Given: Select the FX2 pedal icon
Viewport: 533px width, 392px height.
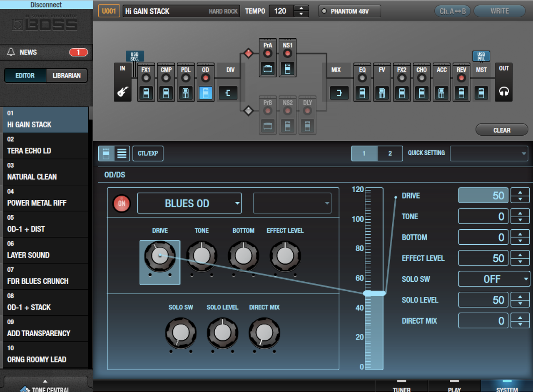Looking at the screenshot, I should coord(402,93).
